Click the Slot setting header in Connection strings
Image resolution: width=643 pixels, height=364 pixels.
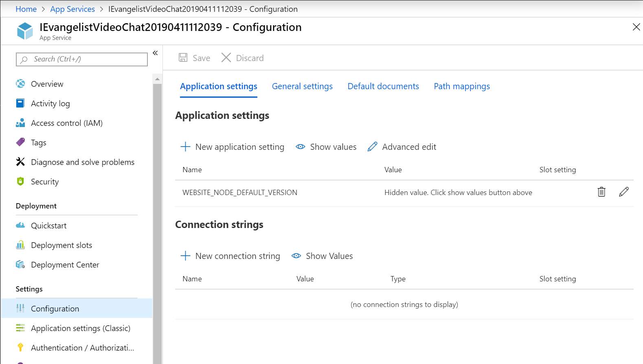(x=557, y=278)
